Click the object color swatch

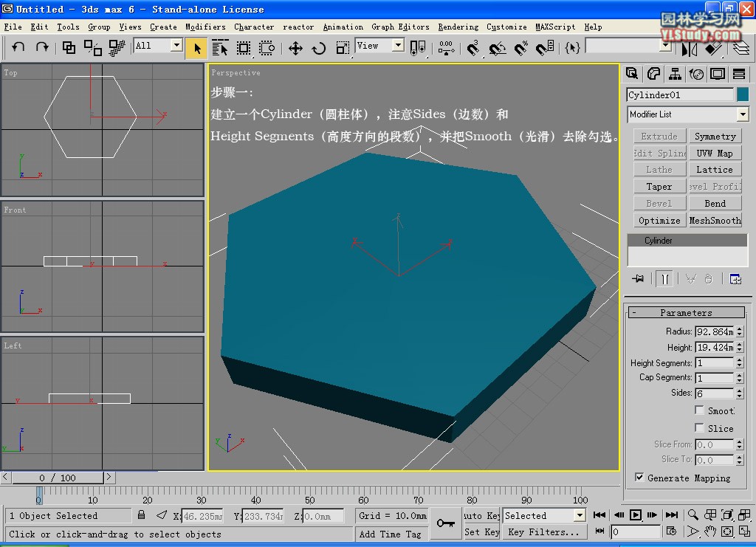point(742,94)
